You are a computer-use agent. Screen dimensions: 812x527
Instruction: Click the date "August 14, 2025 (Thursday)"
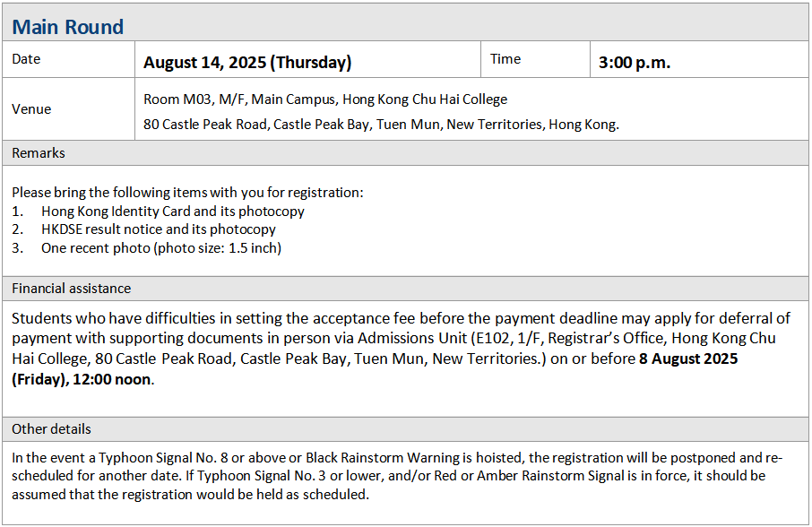247,62
